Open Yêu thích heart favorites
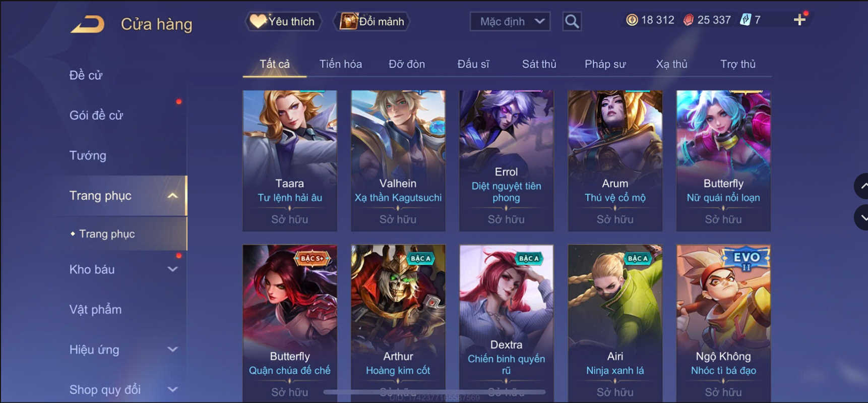The width and height of the screenshot is (868, 403). [x=283, y=21]
